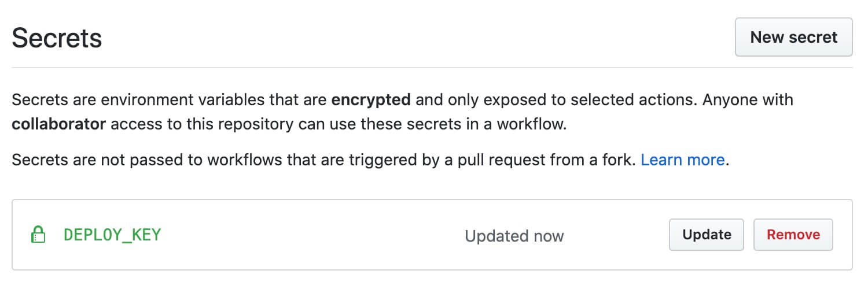Click the bold word encrypted
Image resolution: width=868 pixels, height=289 pixels.
pos(370,100)
